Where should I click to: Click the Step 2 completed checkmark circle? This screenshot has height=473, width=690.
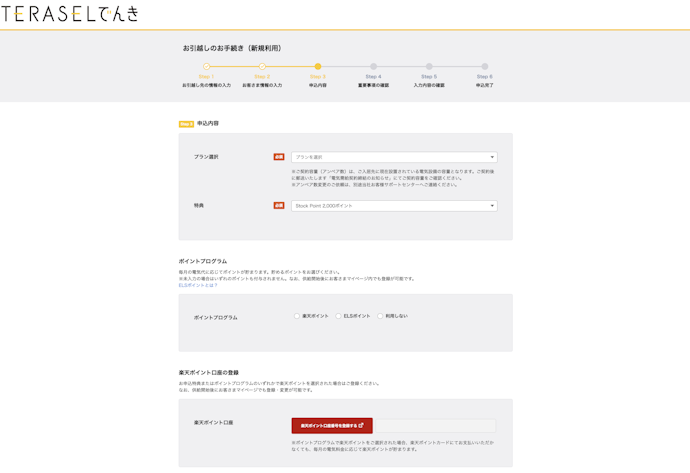click(x=262, y=66)
